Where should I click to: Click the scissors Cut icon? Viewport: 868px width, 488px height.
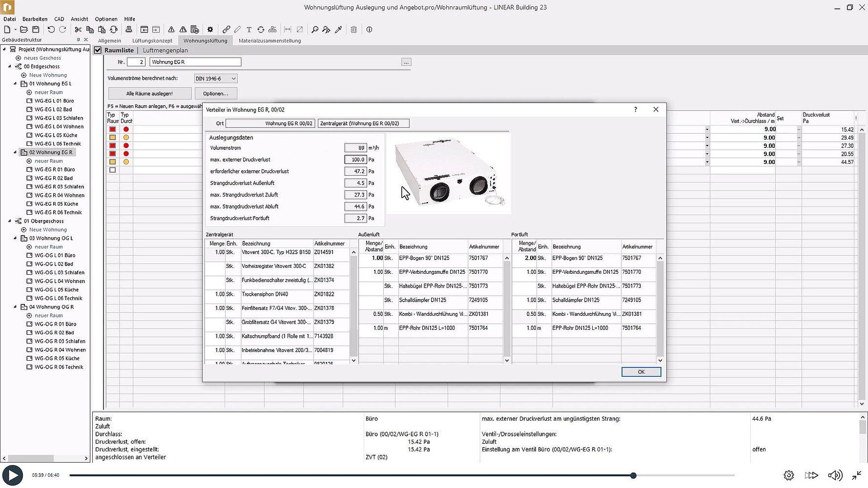click(78, 30)
